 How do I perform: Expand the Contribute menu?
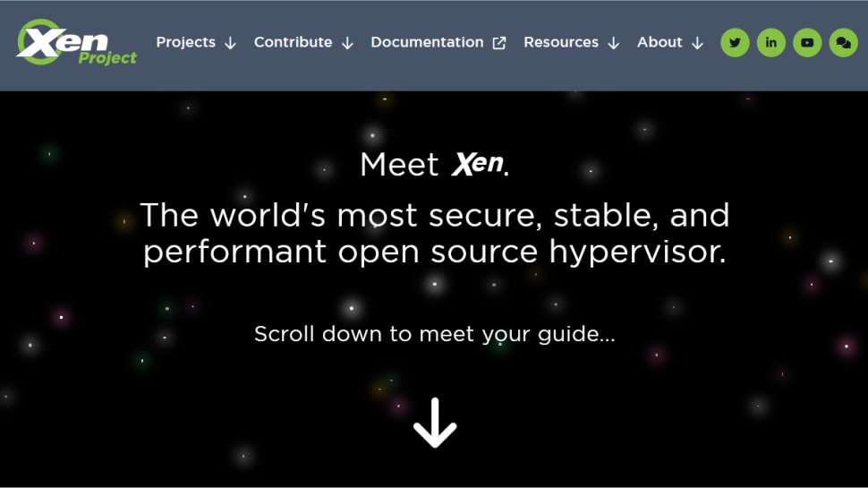(x=303, y=43)
